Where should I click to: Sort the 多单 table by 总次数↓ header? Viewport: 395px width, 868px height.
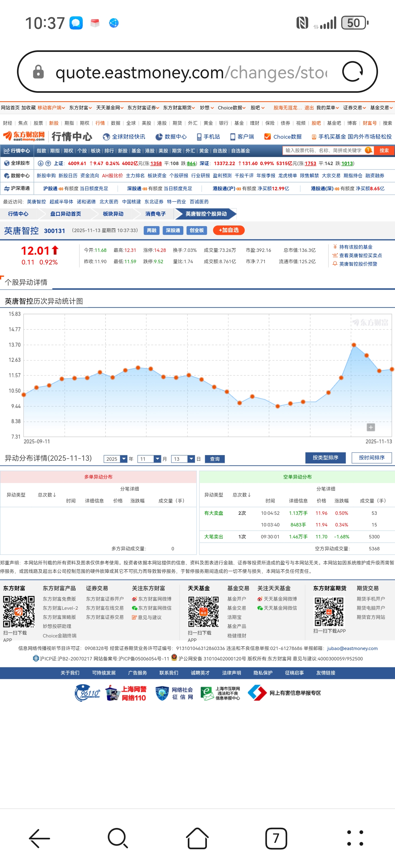pos(47,495)
